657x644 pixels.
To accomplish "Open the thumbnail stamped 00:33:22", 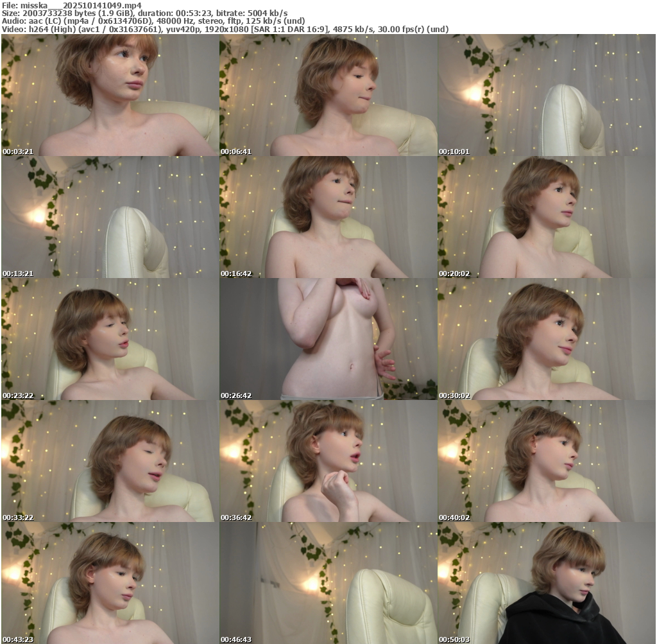I will 110,461.
